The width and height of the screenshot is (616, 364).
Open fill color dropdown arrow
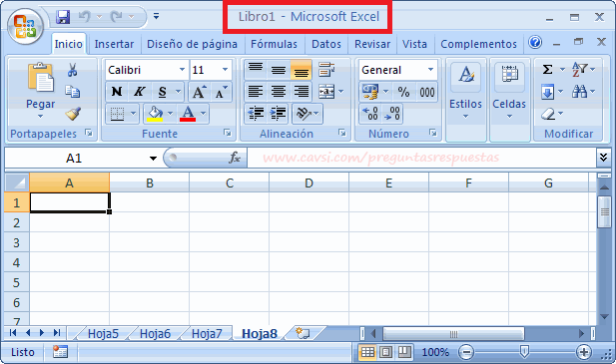pyautogui.click(x=170, y=114)
